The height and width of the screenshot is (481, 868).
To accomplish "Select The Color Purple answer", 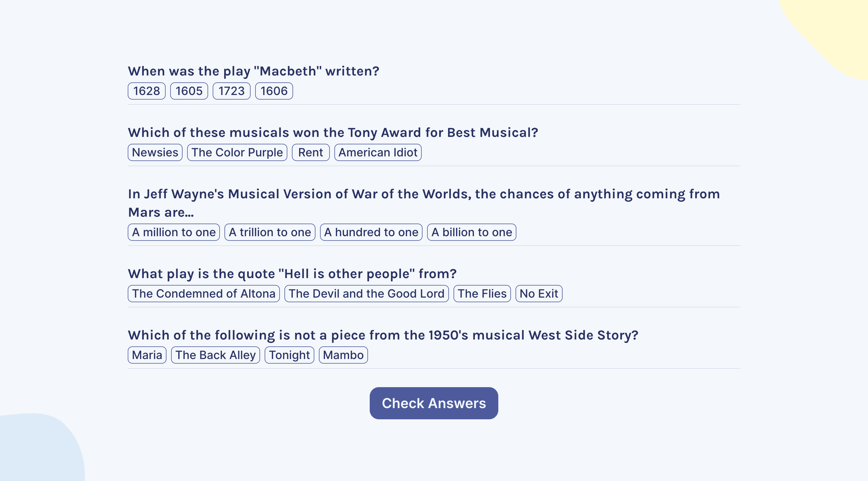I will pos(237,152).
